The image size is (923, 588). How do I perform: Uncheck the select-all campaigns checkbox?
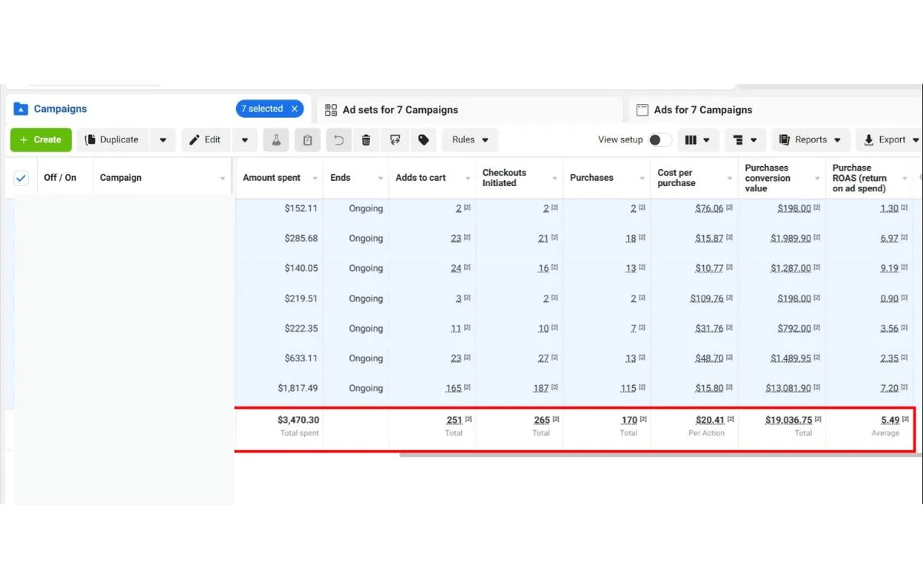tap(21, 178)
